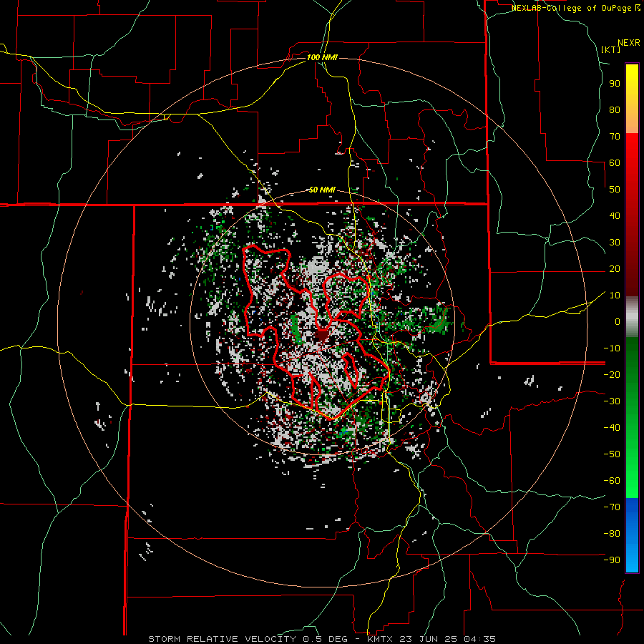Click the 50 NMI range ring label
The image size is (644, 644).
(x=322, y=190)
